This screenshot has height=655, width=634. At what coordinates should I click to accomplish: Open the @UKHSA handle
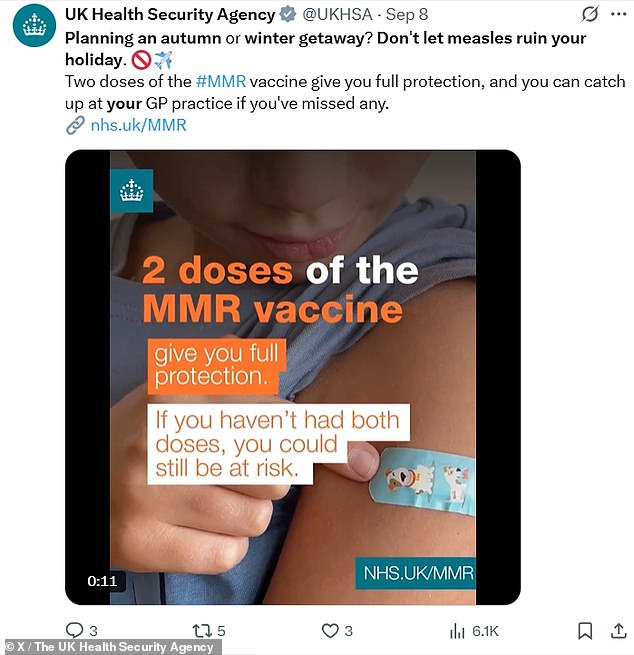pyautogui.click(x=337, y=15)
